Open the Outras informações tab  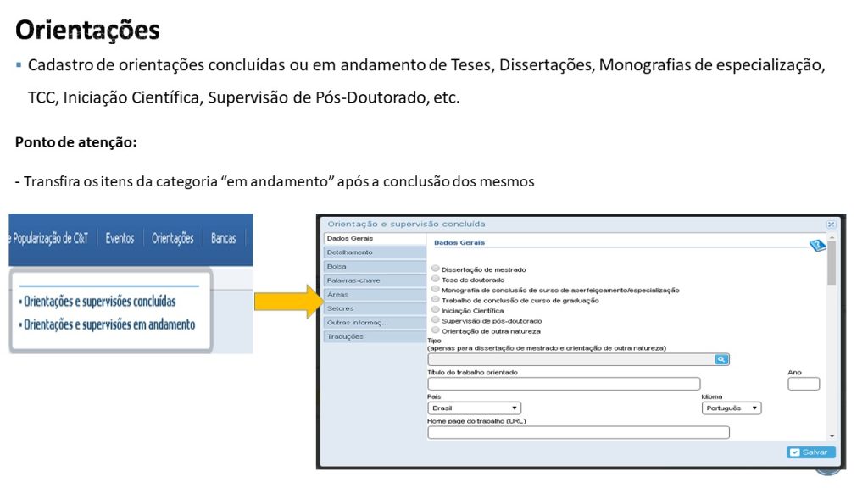[x=375, y=323]
